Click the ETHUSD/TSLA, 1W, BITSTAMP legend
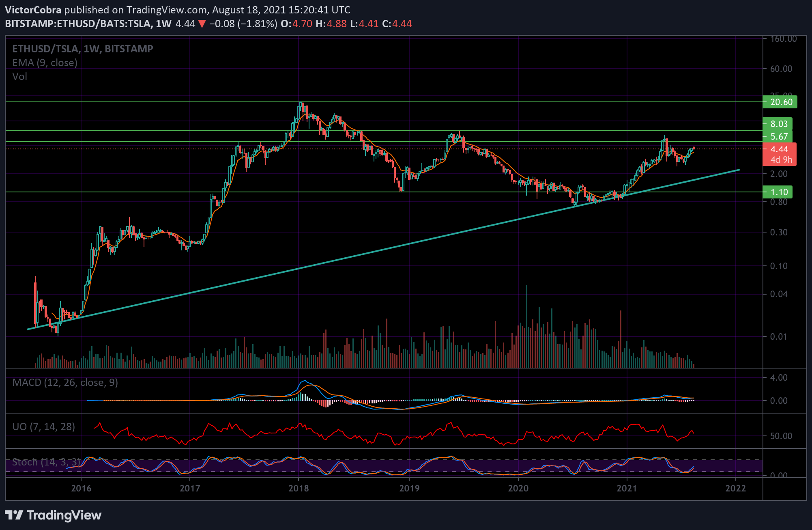This screenshot has height=530, width=812. 83,49
